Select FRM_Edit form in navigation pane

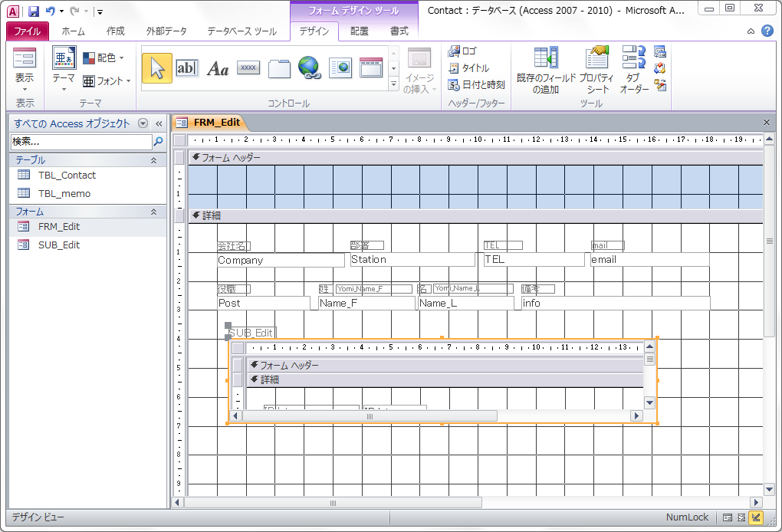coord(87,226)
